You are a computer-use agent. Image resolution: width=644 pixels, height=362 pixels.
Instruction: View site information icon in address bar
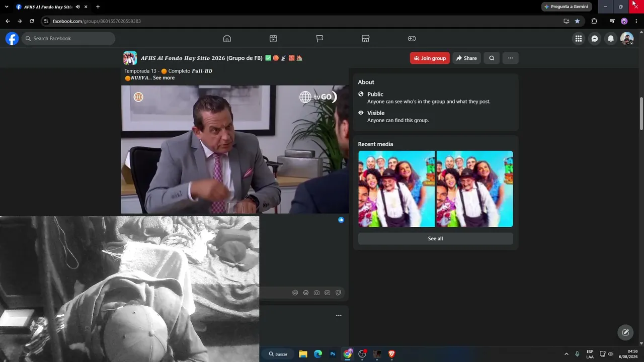click(x=46, y=21)
